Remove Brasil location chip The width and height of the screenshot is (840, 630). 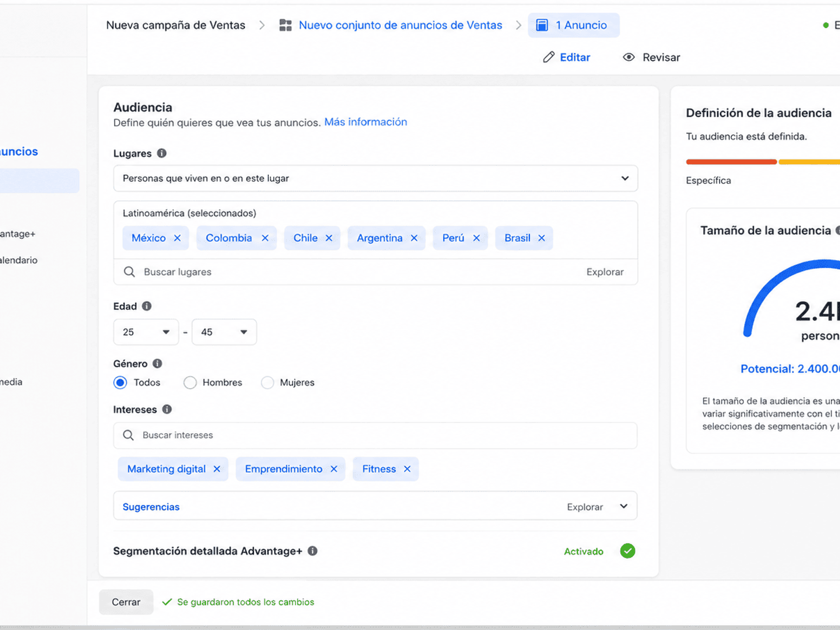[542, 238]
